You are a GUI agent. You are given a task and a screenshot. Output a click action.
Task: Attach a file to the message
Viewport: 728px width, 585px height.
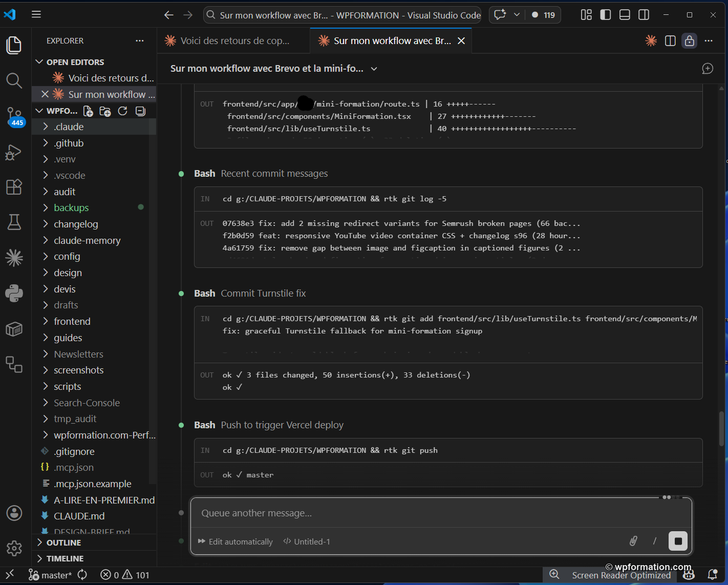pos(633,541)
